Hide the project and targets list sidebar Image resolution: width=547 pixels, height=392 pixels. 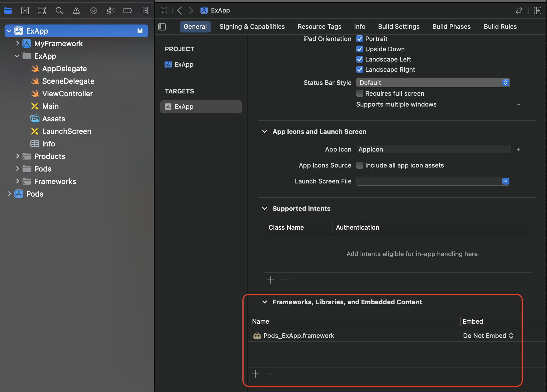(162, 27)
